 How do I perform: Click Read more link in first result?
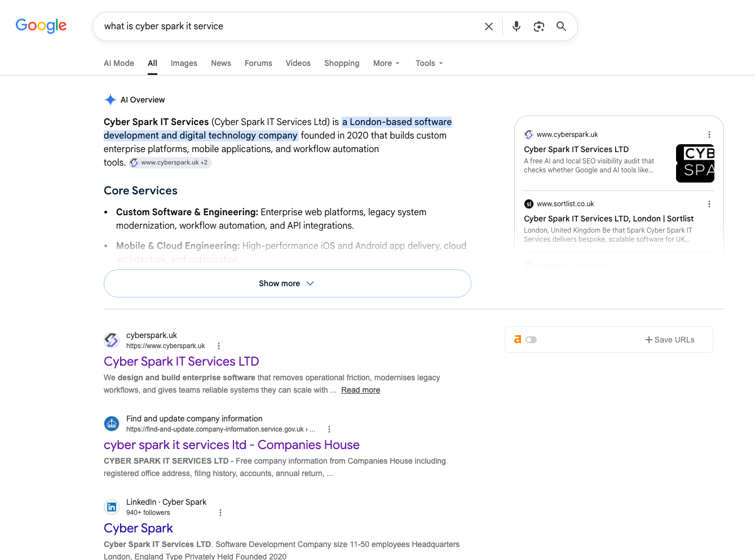pyautogui.click(x=361, y=390)
